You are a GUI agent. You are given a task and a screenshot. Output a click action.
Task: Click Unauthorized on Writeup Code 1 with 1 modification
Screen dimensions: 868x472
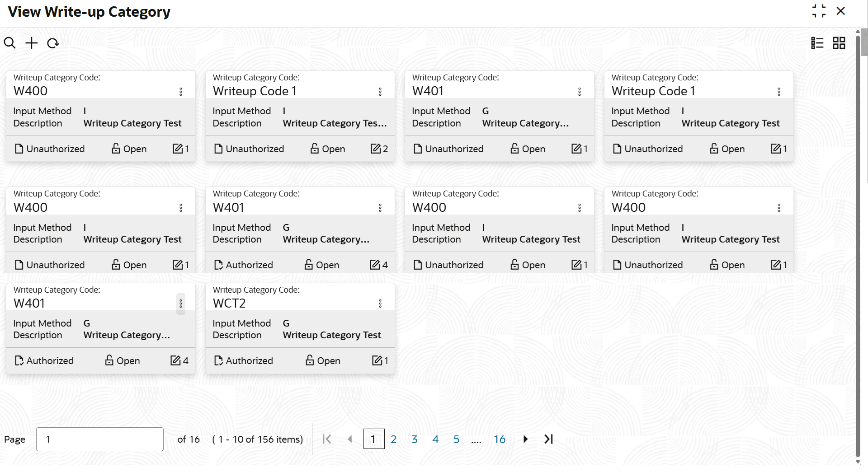coord(648,149)
